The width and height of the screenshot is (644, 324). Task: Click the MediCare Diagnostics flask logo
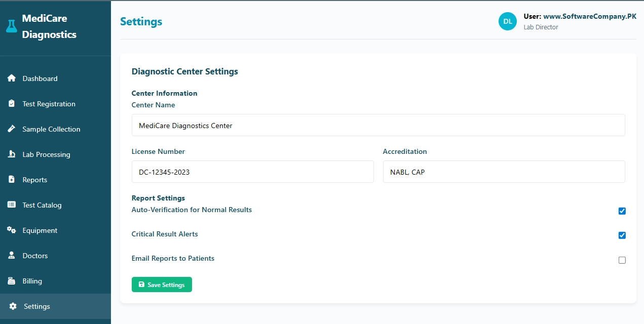[x=11, y=25]
